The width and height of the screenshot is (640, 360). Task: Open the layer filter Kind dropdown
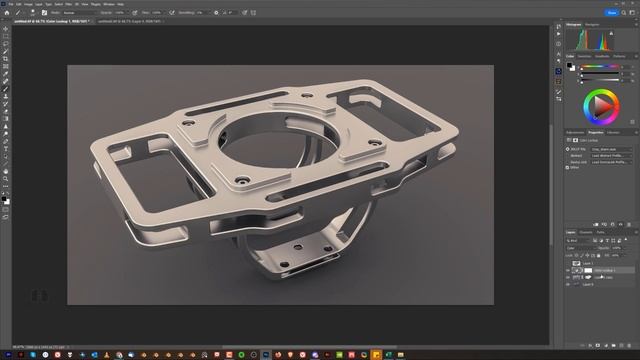[x=578, y=240]
